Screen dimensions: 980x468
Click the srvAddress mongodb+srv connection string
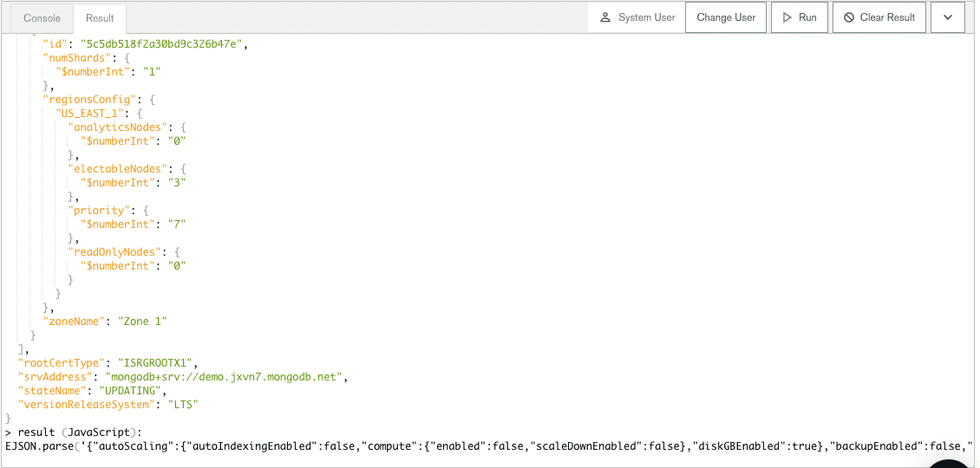click(225, 377)
